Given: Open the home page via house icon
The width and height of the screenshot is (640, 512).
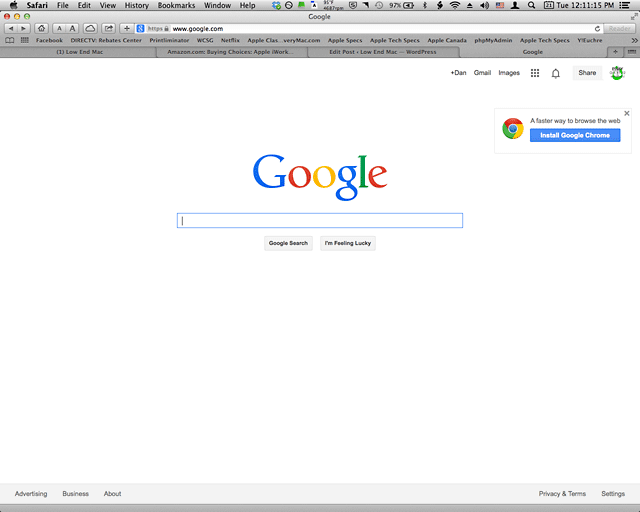Looking at the screenshot, I should [x=41, y=29].
